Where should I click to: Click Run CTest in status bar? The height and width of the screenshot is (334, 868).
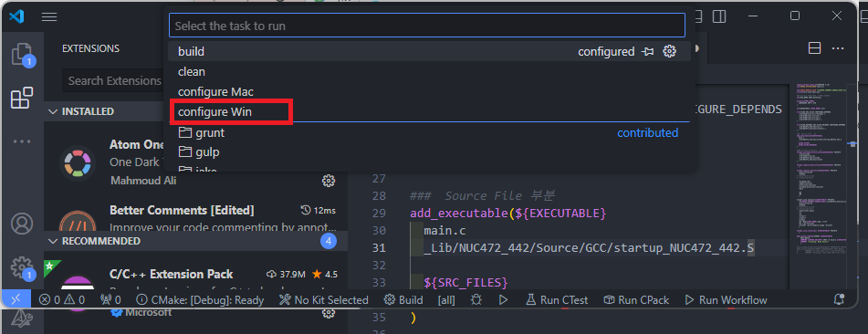(x=557, y=300)
